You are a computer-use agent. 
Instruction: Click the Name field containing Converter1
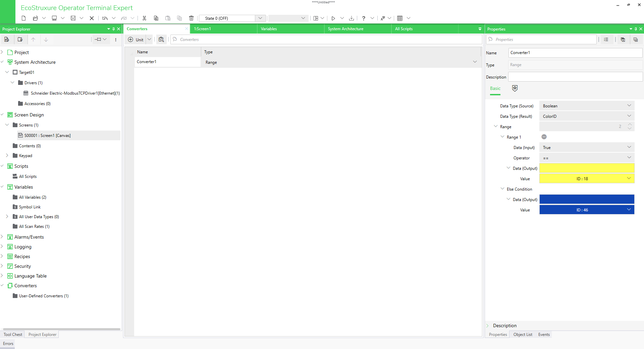(575, 53)
